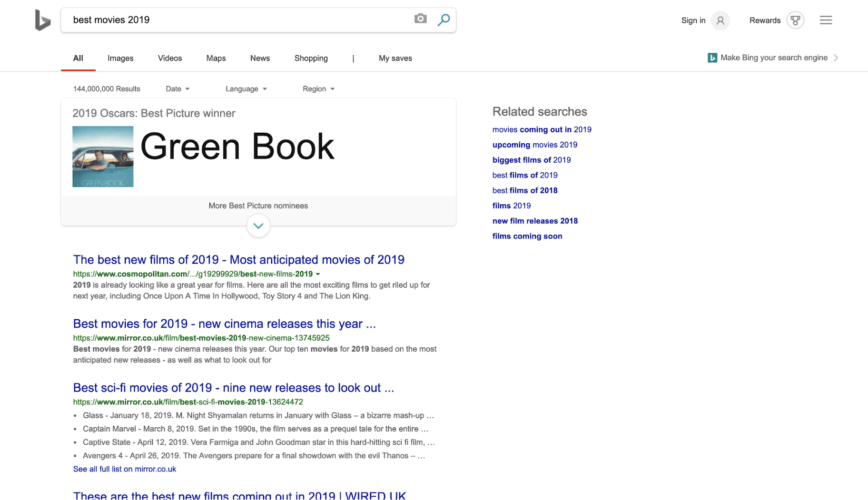Open the hamburger settings menu
This screenshot has height=500, width=868.
[826, 20]
